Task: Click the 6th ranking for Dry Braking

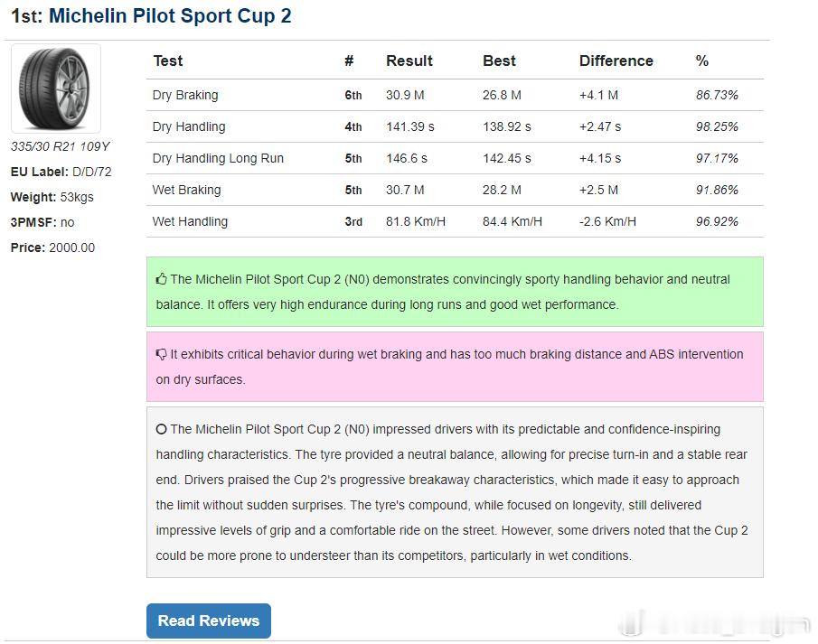Action: pos(353,96)
